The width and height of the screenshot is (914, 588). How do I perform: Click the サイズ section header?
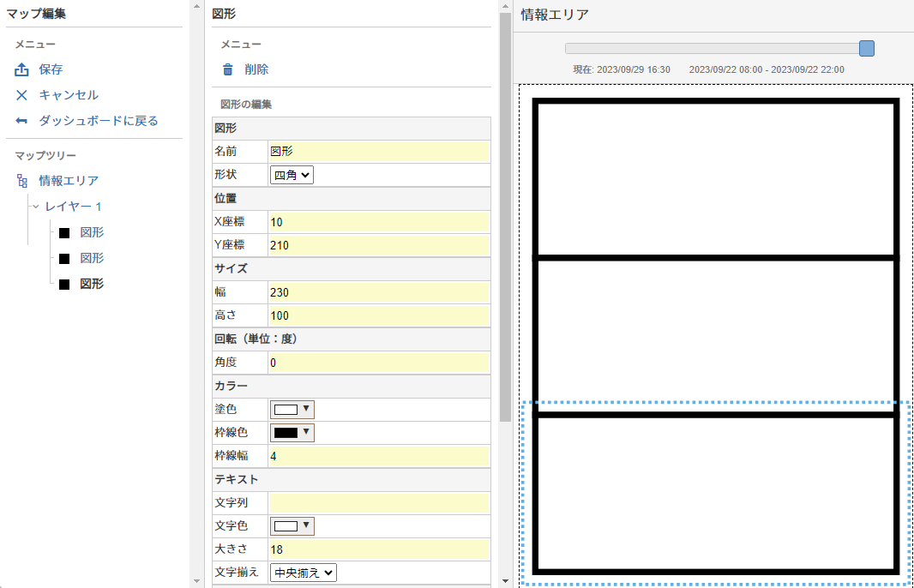click(352, 268)
